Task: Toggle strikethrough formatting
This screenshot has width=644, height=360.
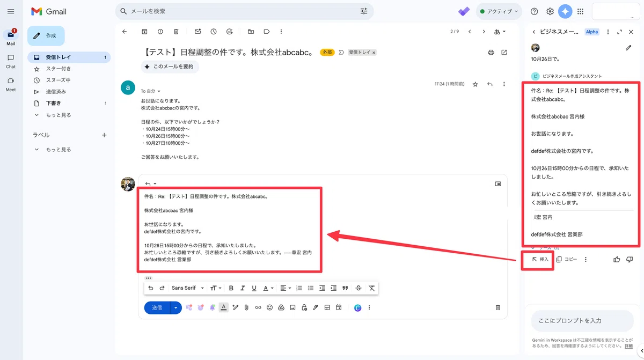Action: (358, 288)
